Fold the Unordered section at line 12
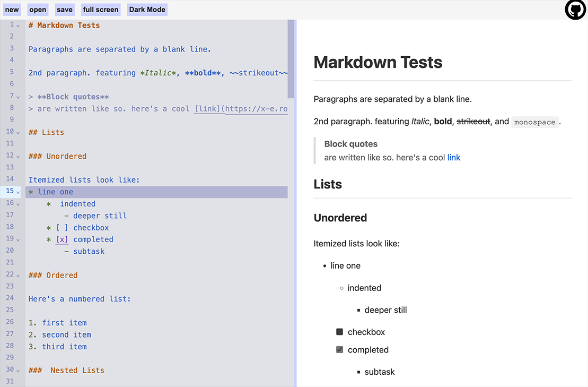This screenshot has height=387, width=588. [x=18, y=157]
